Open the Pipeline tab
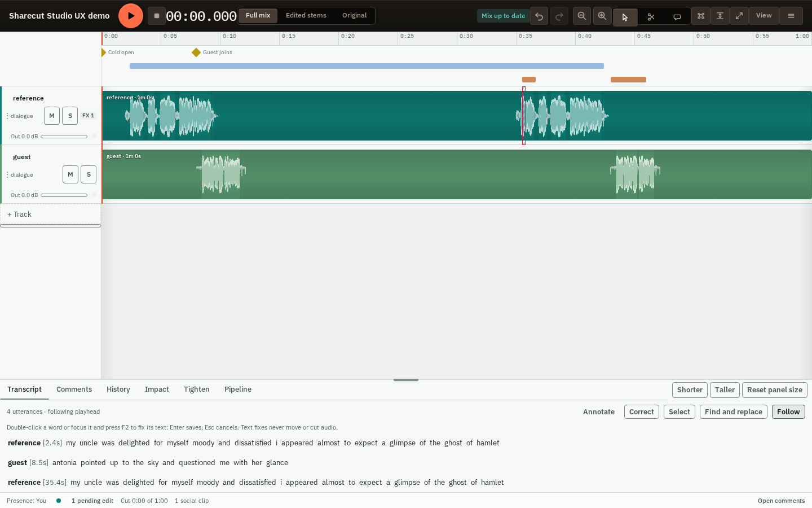Image resolution: width=812 pixels, height=508 pixels. click(x=238, y=389)
